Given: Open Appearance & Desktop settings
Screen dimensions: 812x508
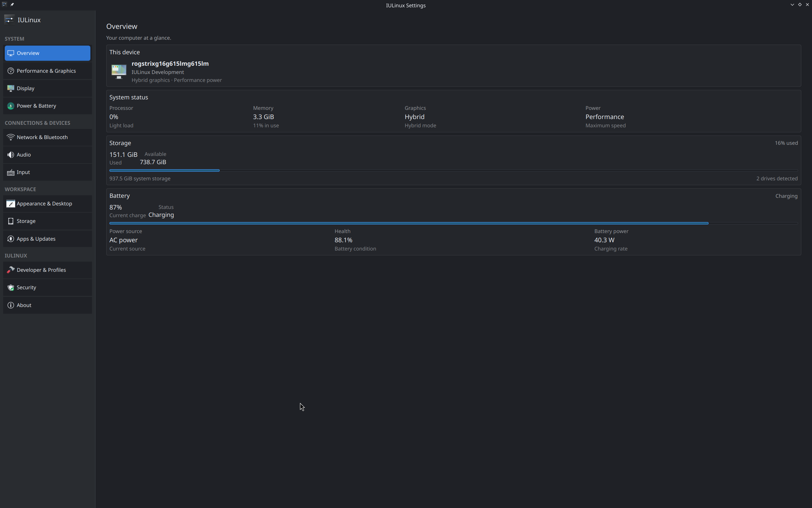Looking at the screenshot, I should click(47, 204).
